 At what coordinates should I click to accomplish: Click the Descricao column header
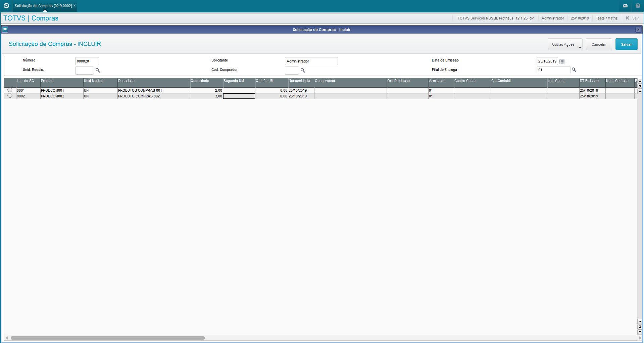tap(154, 83)
